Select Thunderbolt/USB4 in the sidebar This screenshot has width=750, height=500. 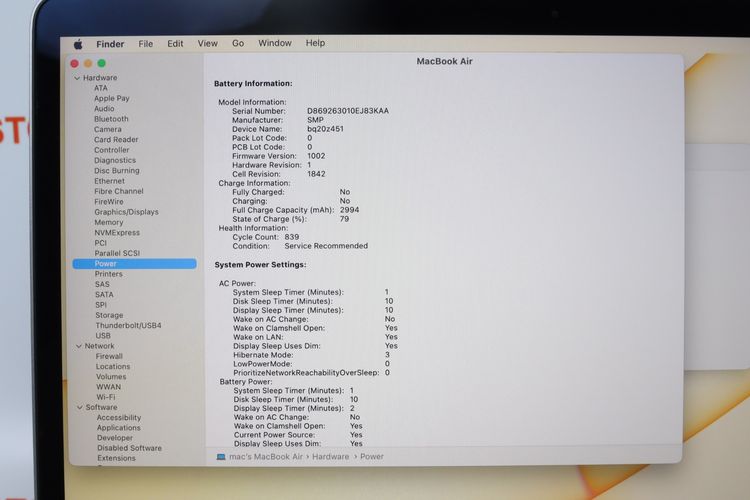(128, 325)
